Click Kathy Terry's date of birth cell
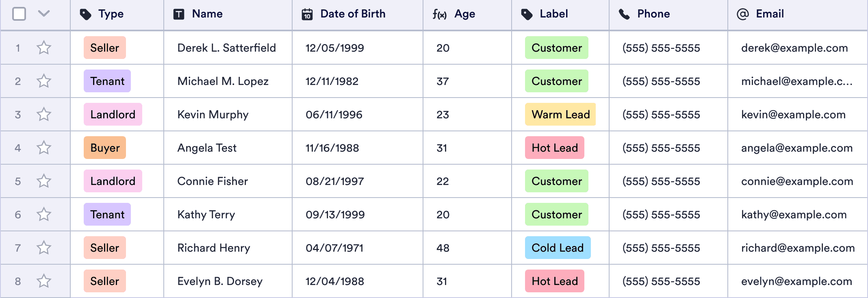Viewport: 868px width, 298px height. [x=335, y=215]
